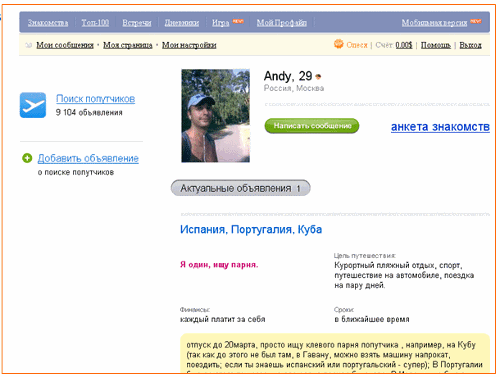
Task: Click the blue airplane travel icon
Action: (x=33, y=105)
